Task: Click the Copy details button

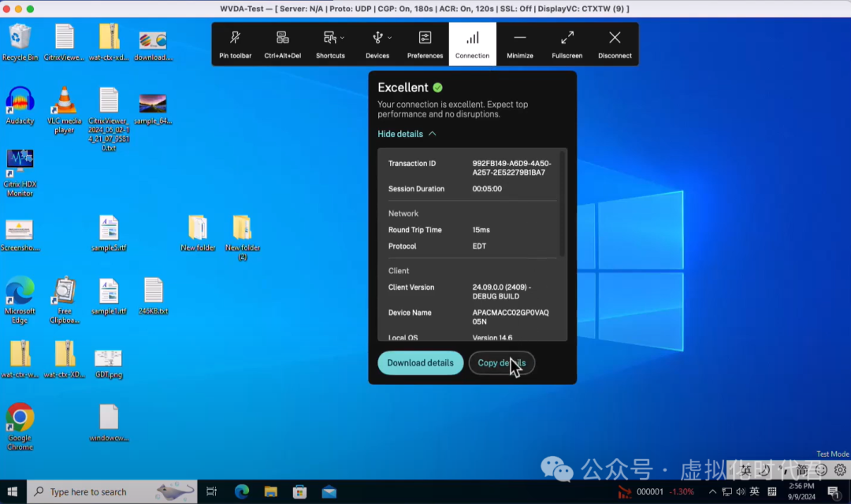Action: [x=501, y=363]
